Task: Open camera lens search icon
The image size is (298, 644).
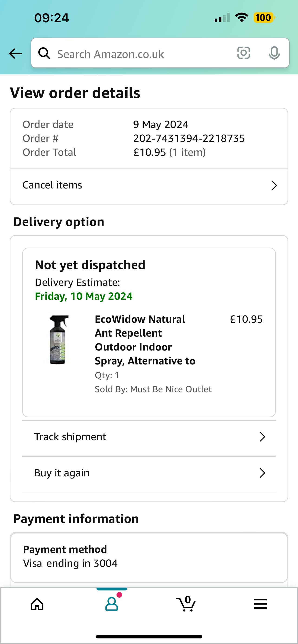Action: click(243, 53)
